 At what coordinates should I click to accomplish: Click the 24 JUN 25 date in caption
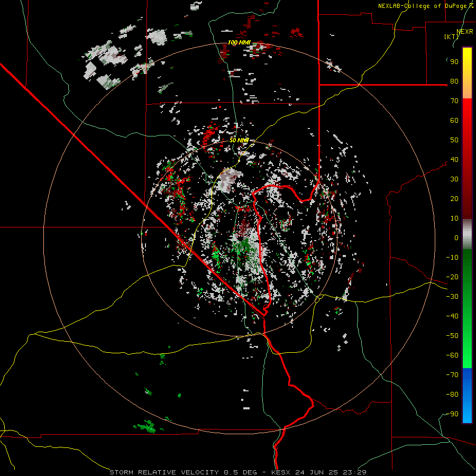316,472
